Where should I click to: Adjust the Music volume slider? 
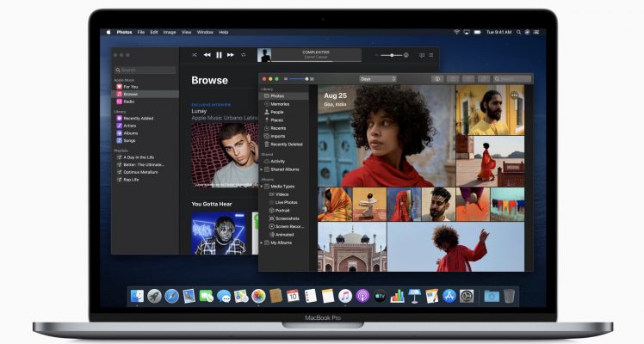[392, 55]
